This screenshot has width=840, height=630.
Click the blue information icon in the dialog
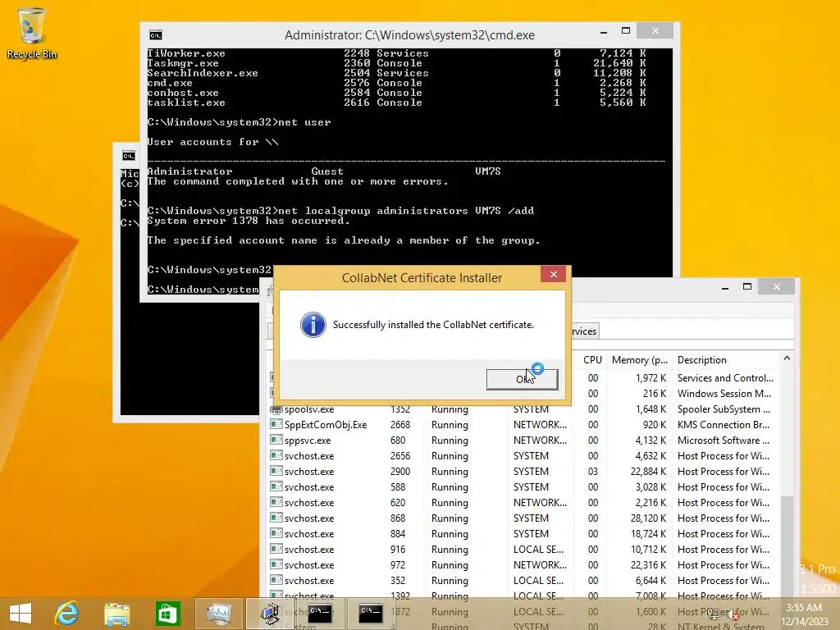(x=313, y=325)
